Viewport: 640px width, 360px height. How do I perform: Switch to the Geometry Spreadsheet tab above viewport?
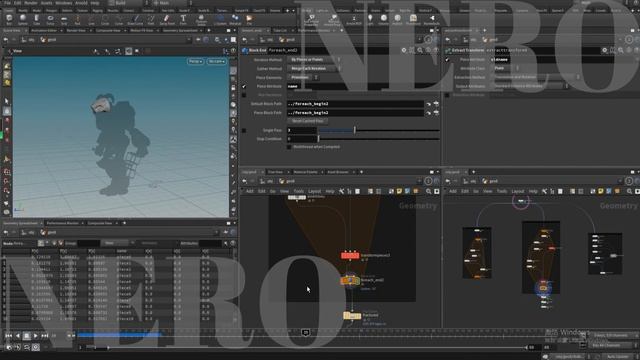pos(180,31)
